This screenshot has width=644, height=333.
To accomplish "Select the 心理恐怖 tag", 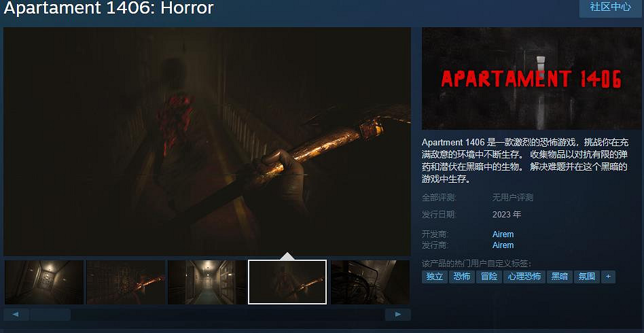I will 524,277.
